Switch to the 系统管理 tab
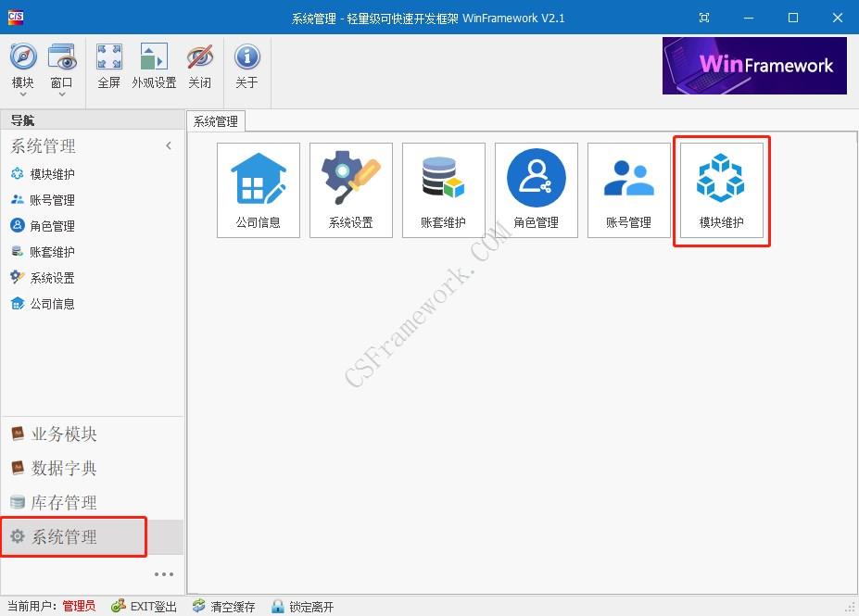The width and height of the screenshot is (859, 616). click(x=214, y=120)
